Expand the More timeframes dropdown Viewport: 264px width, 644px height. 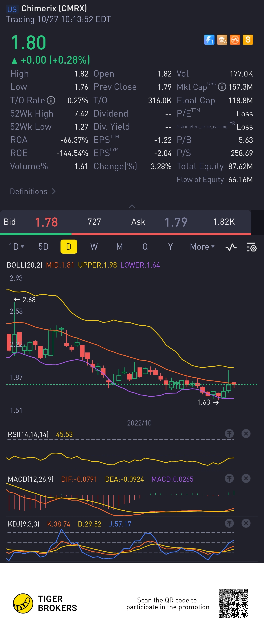pos(202,247)
